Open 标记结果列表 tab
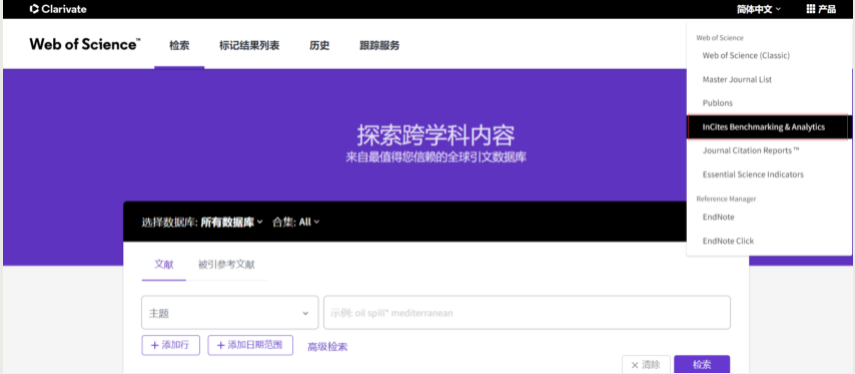The width and height of the screenshot is (855, 374). 249,46
